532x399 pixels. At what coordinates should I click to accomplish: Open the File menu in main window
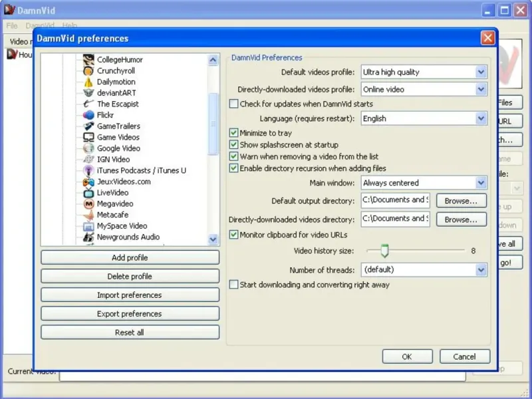point(11,25)
